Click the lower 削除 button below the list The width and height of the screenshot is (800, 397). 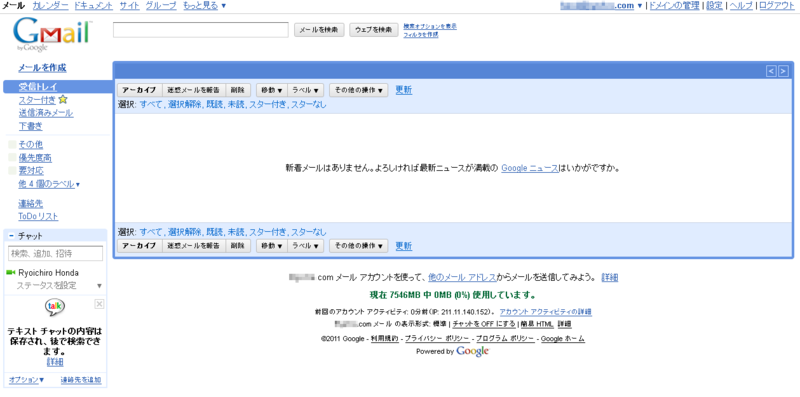coord(238,246)
